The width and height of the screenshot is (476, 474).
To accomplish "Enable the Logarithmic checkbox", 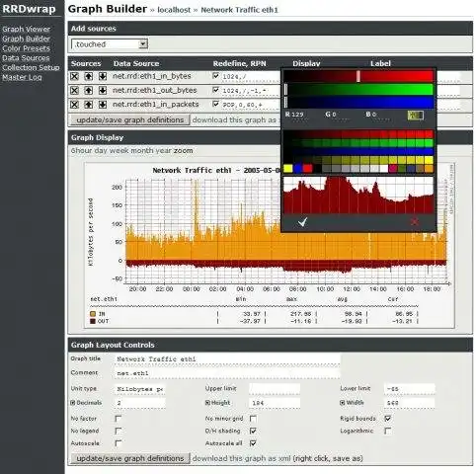I will click(388, 431).
